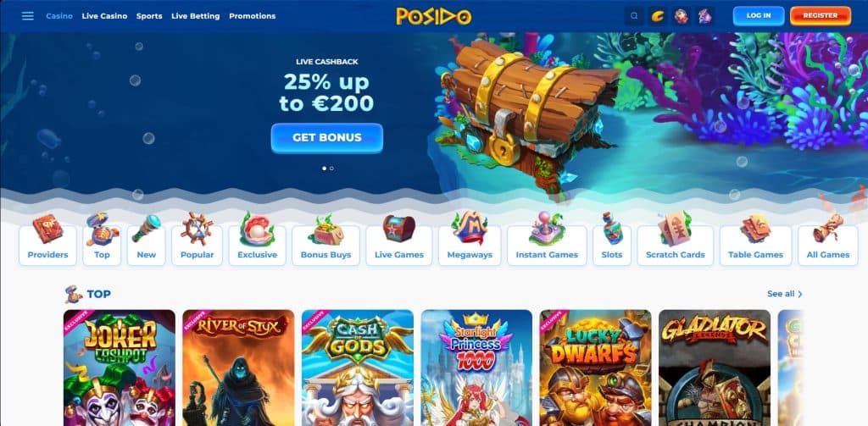Launch the Cash of Gods game thumbnail
The width and height of the screenshot is (868, 426).
[x=358, y=368]
